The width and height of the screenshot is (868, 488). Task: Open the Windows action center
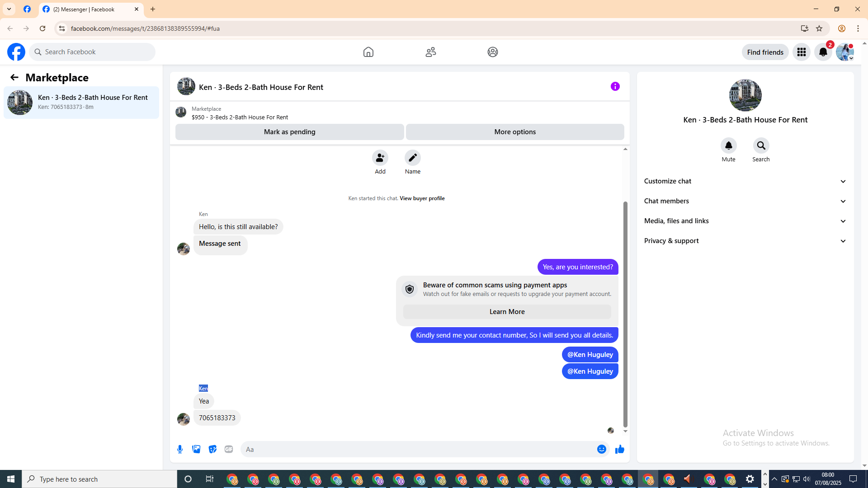pos(853,479)
